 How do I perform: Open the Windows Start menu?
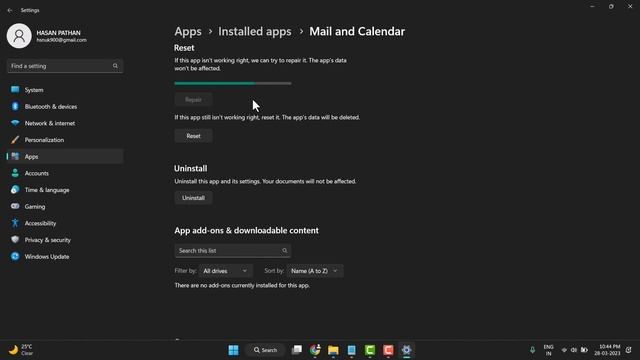(233, 350)
